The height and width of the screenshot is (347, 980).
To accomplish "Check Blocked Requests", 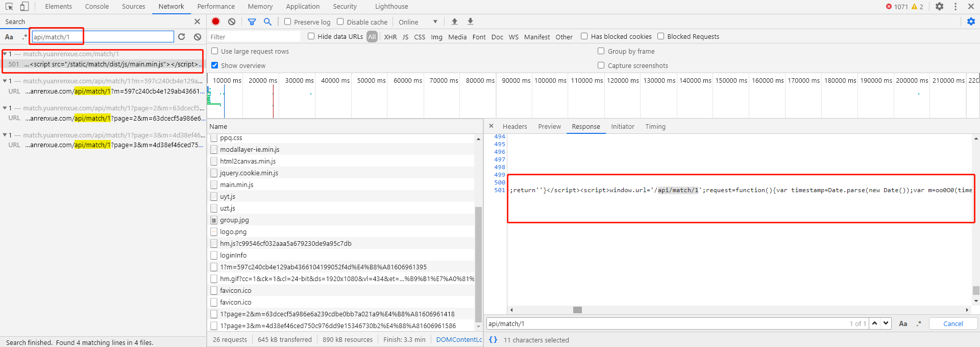I will [x=661, y=36].
